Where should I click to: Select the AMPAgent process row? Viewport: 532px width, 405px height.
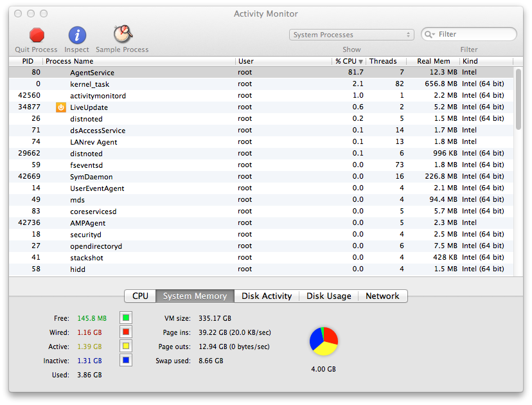(x=262, y=222)
